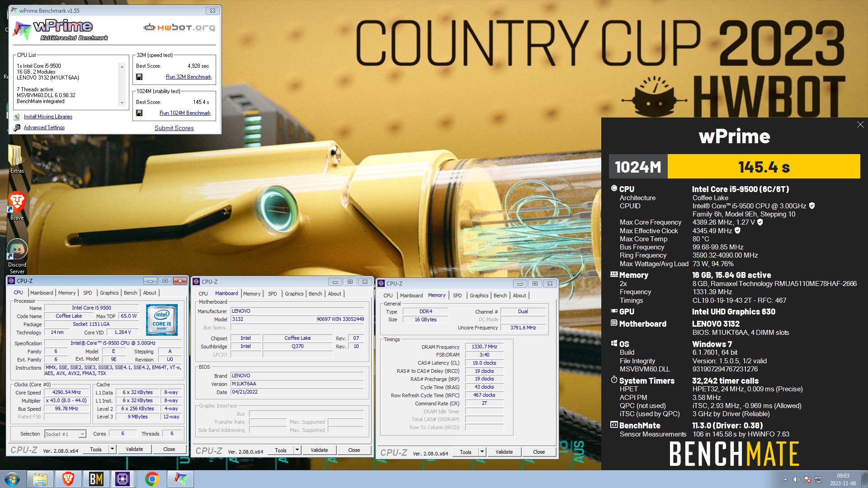Open the SPD tab in first CPU-Z window
868x488 pixels.
point(88,293)
